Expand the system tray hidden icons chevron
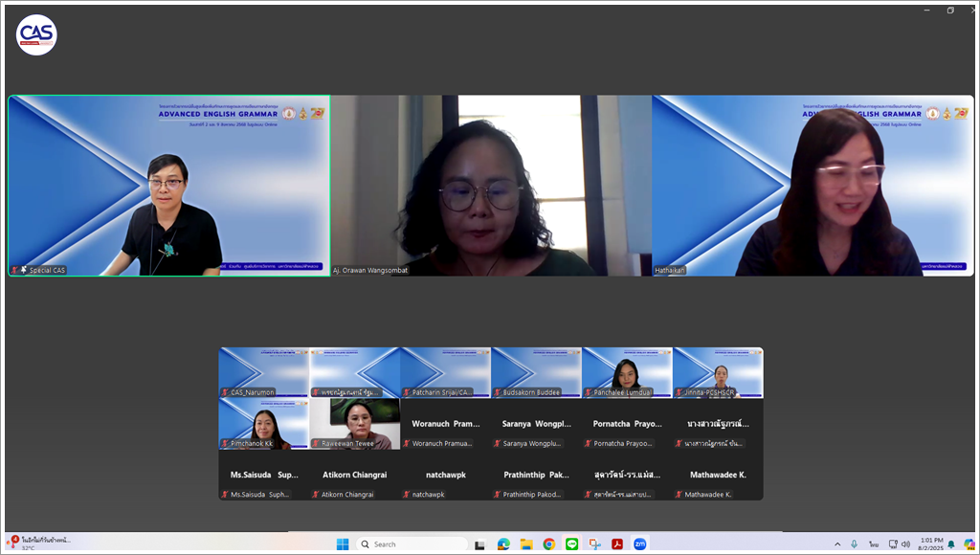The height and width of the screenshot is (555, 980). [x=837, y=544]
